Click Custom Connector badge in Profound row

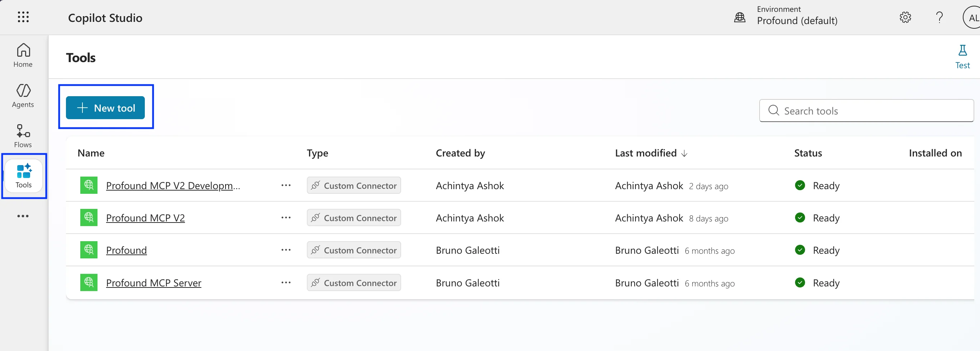(354, 251)
